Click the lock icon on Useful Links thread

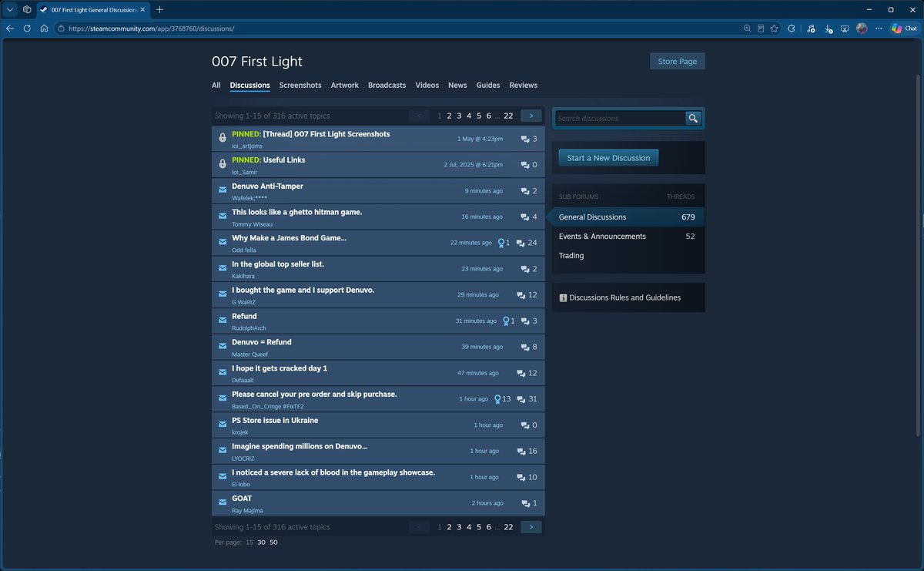click(x=222, y=163)
